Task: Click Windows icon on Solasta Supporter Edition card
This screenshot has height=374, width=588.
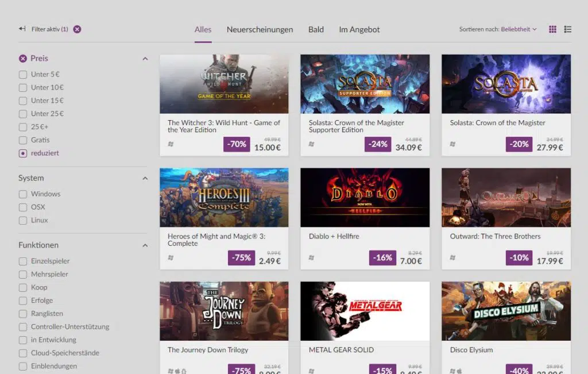Action: 311,144
